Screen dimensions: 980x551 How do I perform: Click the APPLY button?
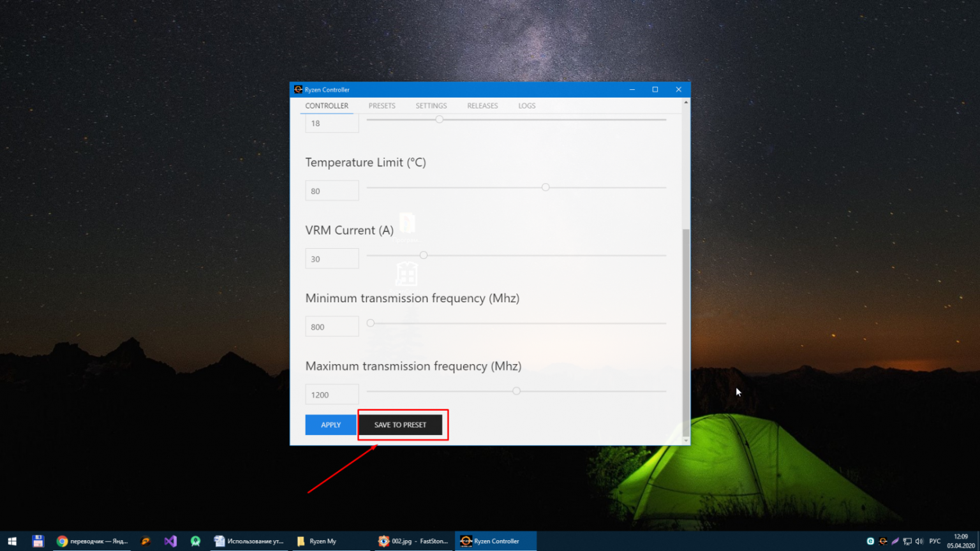330,425
